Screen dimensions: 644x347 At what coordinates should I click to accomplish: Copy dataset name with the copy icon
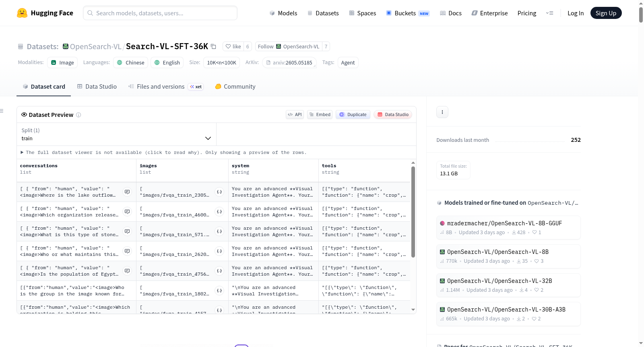214,46
